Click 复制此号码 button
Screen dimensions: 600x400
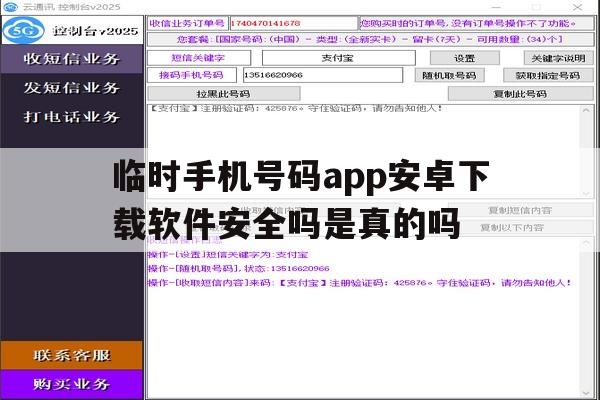[520, 94]
